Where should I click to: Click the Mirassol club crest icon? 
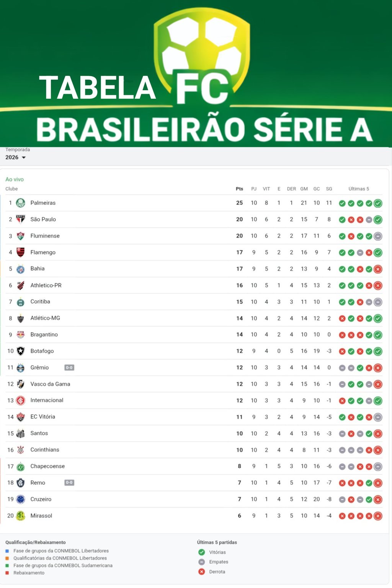pyautogui.click(x=21, y=516)
